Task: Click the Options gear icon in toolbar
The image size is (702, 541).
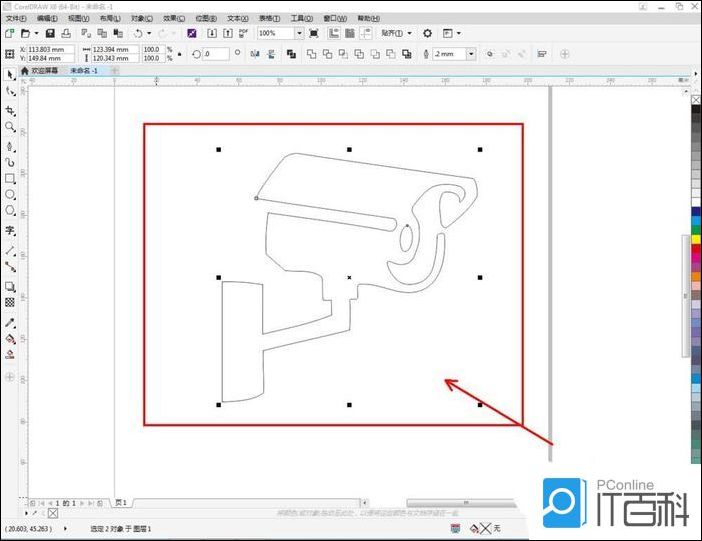Action: [x=427, y=33]
